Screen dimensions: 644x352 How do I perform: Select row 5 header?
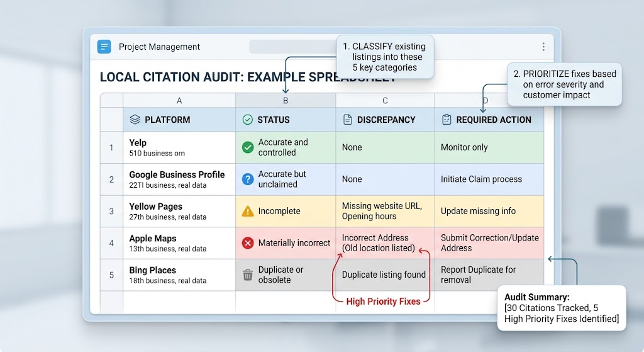pyautogui.click(x=111, y=275)
